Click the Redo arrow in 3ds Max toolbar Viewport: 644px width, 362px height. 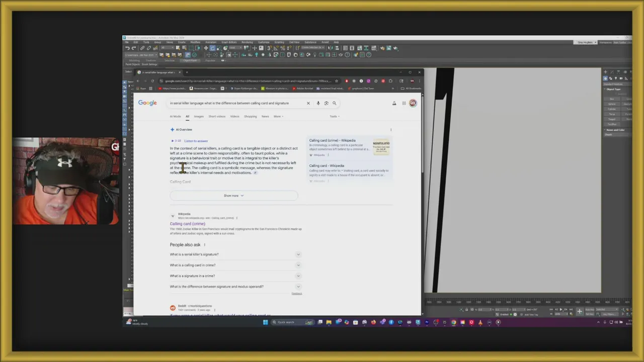pos(134,48)
